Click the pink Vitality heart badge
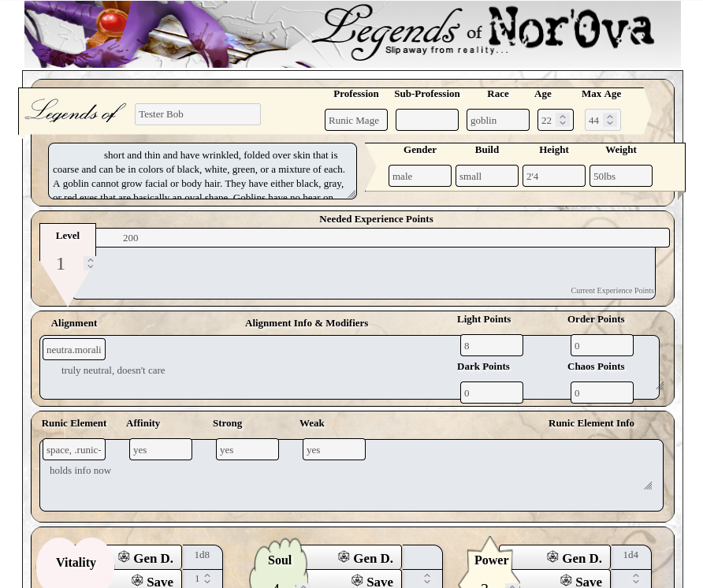This screenshot has height=588, width=703. pyautogui.click(x=76, y=563)
